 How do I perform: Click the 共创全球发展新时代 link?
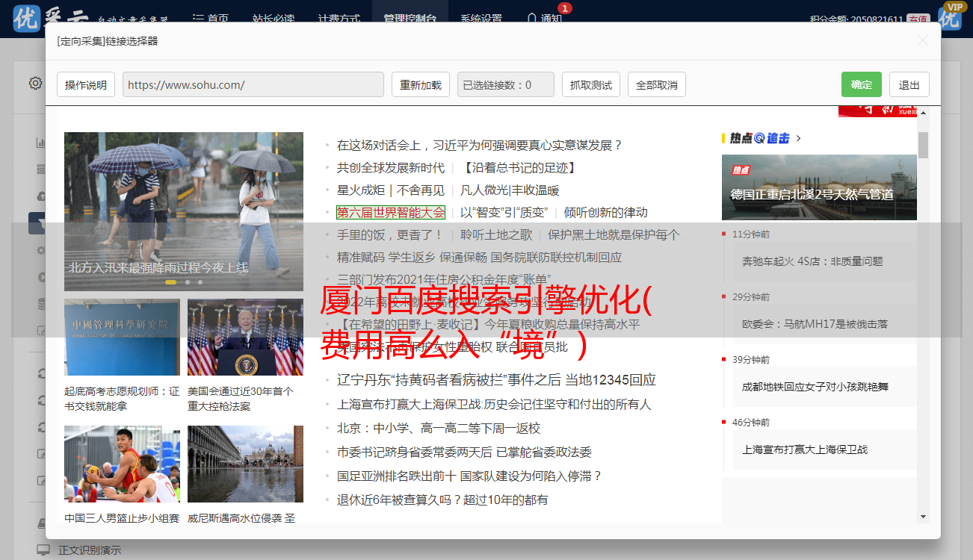coord(391,167)
